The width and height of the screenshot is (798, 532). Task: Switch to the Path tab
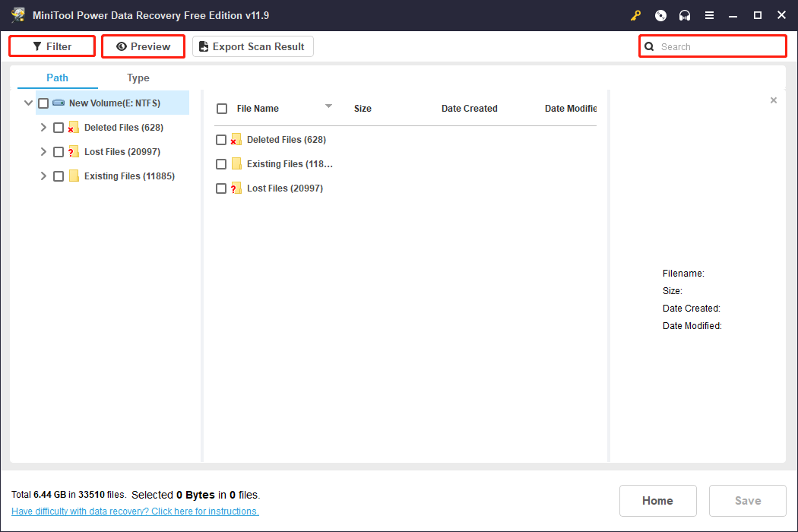(57, 78)
